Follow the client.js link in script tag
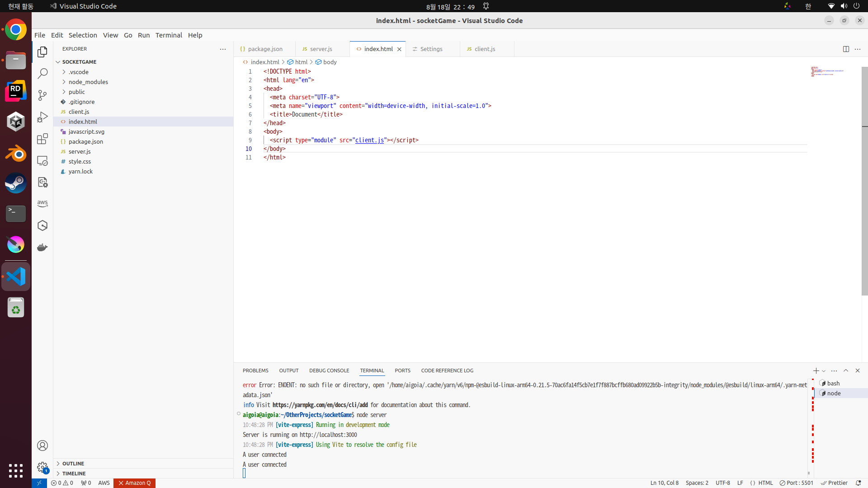 pos(369,141)
